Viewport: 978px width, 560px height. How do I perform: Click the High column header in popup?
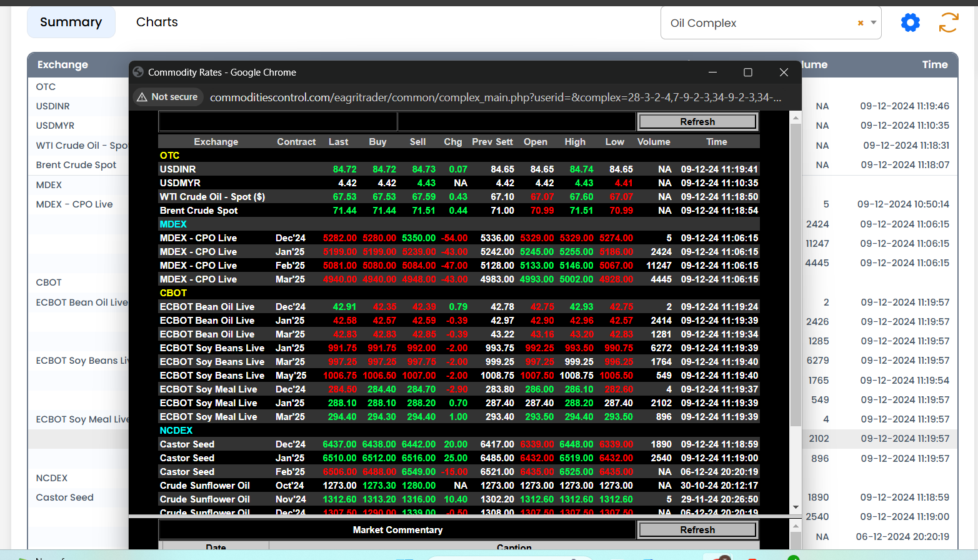[x=575, y=142]
